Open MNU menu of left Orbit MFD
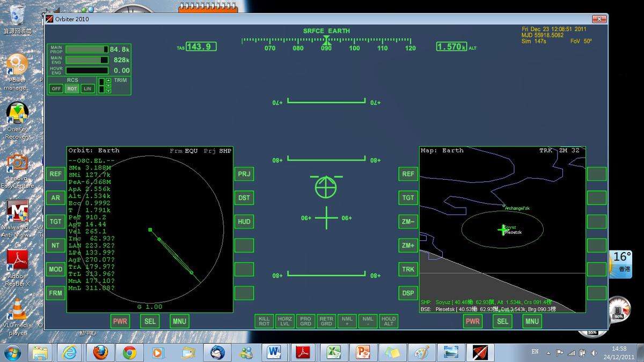The width and height of the screenshot is (644, 362). 179,321
